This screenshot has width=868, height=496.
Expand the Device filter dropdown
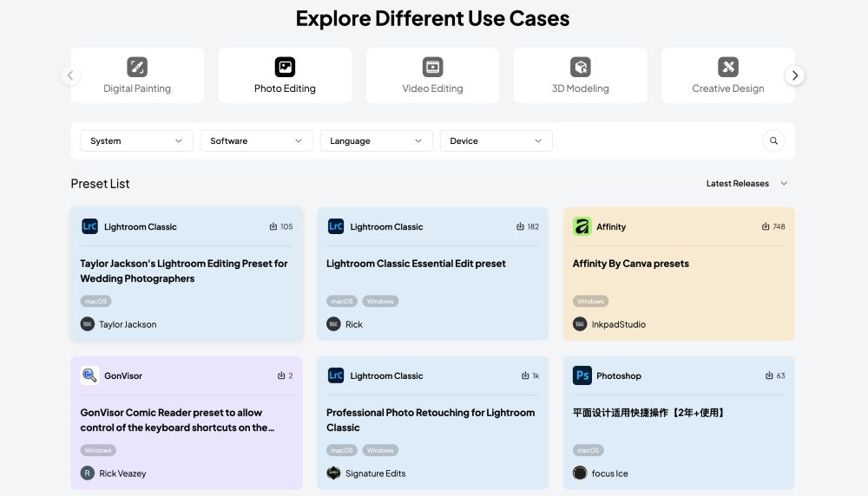tap(496, 141)
